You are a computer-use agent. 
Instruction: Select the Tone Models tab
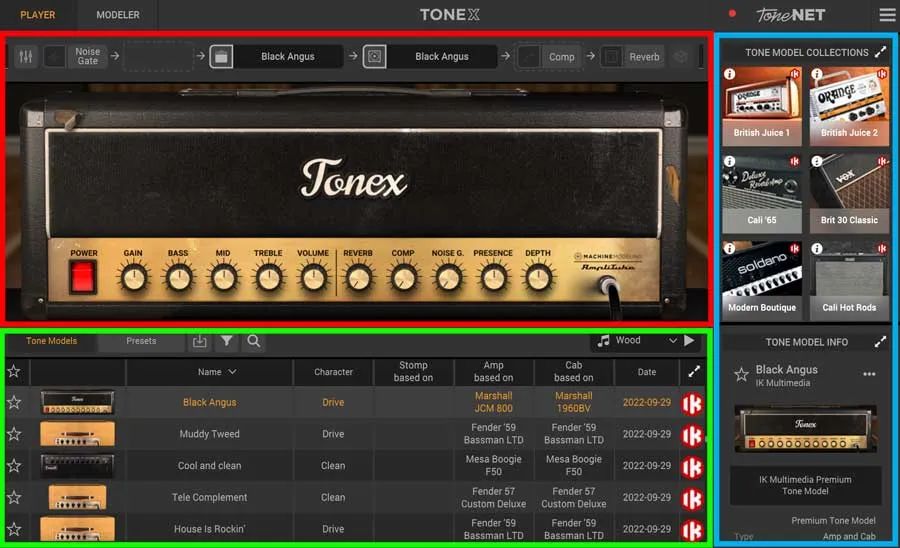pyautogui.click(x=51, y=341)
